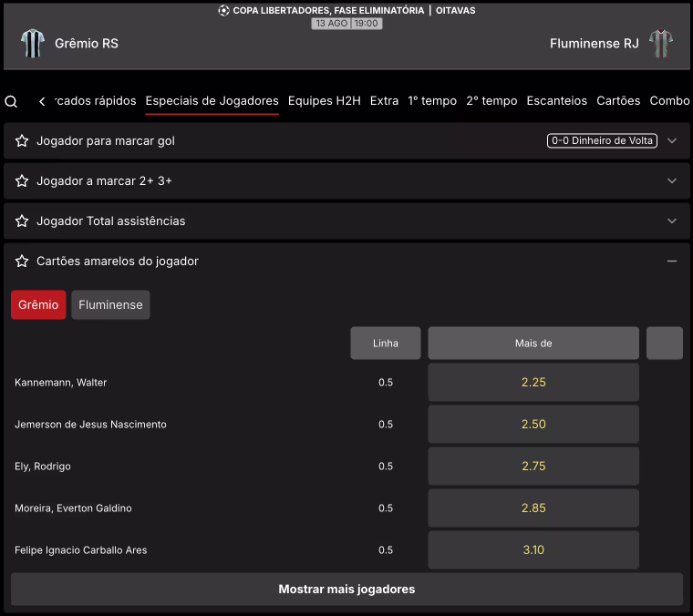Bet on Jemerson odds 2.50

tap(533, 425)
